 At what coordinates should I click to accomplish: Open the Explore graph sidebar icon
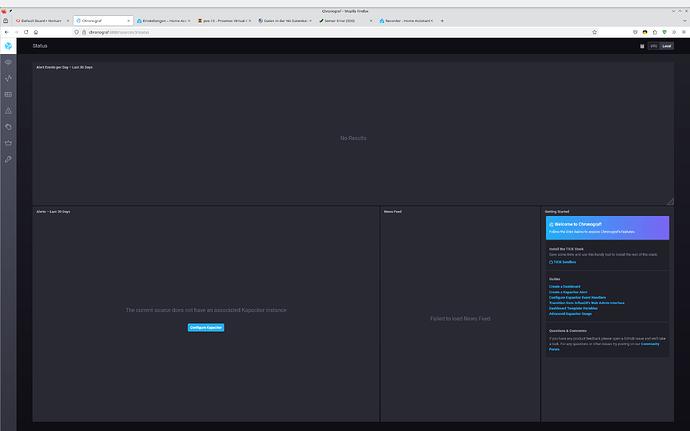point(8,78)
